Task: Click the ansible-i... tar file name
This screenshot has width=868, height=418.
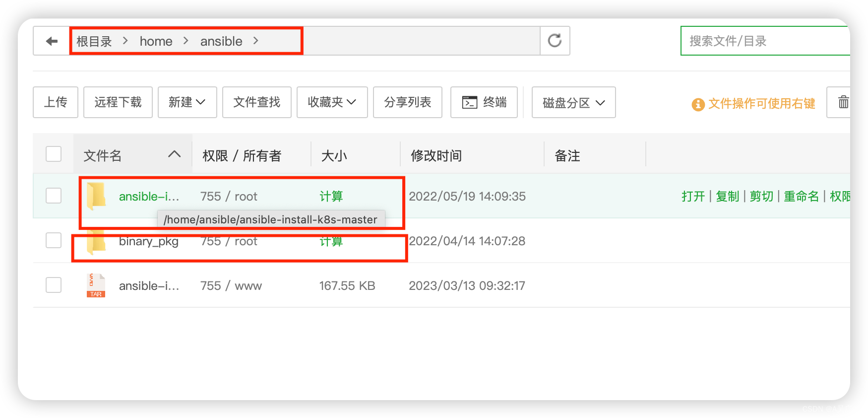Action: click(149, 285)
